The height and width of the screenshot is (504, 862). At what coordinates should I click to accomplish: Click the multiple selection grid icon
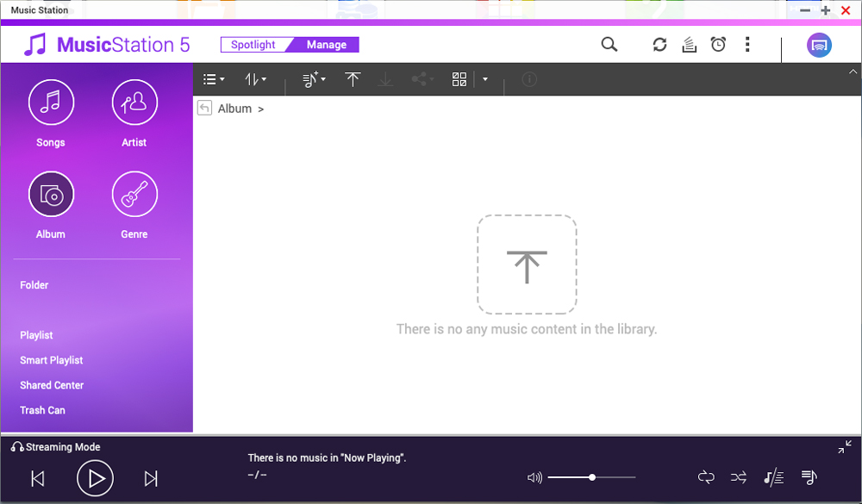click(459, 80)
